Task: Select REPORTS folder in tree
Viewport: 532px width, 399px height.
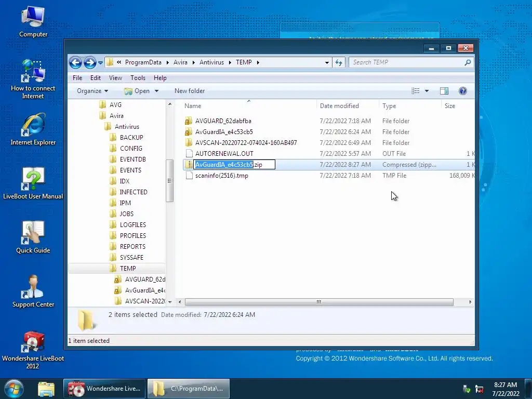Action: click(132, 247)
